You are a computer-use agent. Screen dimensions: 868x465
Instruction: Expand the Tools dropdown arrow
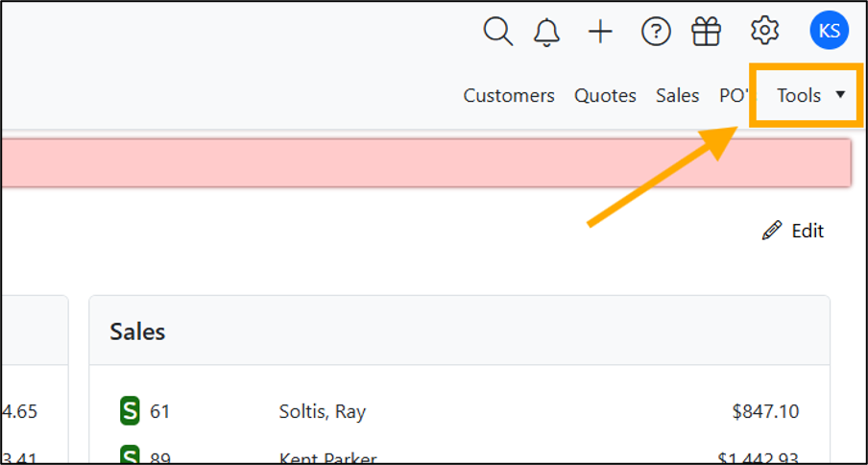tap(840, 95)
